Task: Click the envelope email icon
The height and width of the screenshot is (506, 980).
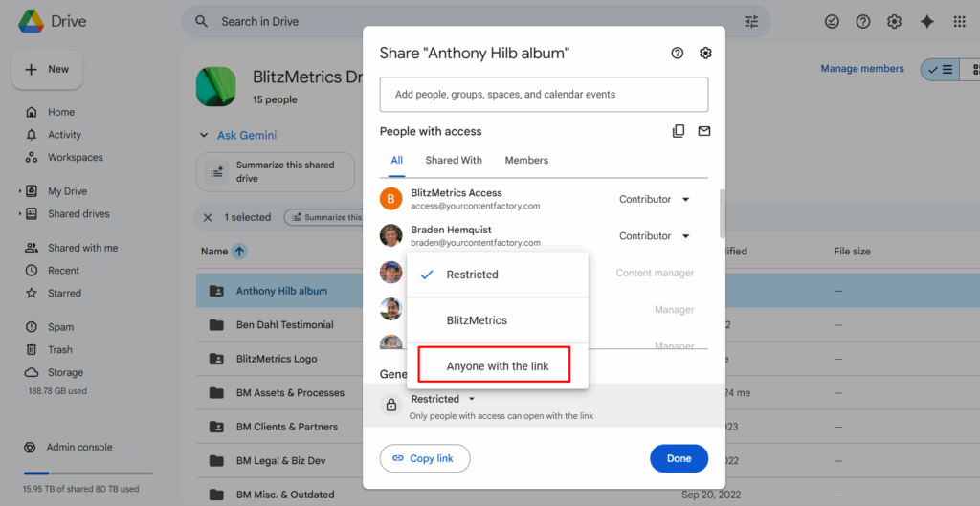Action: tap(704, 131)
